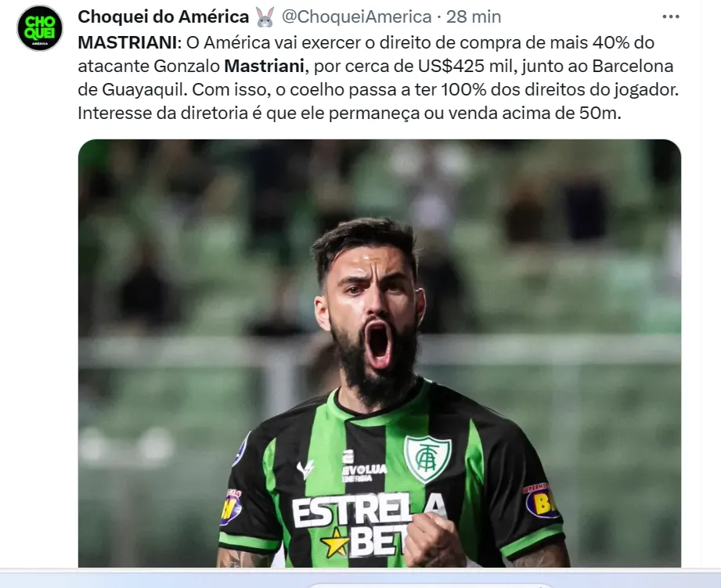The image size is (721, 588).
Task: Click the bold Mastriani name in the tweet's second line
Action: pos(264,66)
